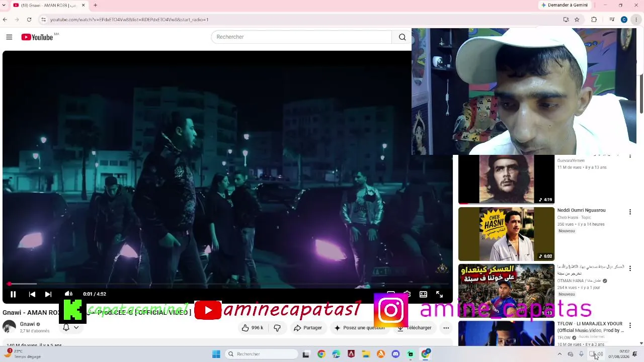Open Neddi Oumri Nguasrou video title
Image resolution: width=644 pixels, height=362 pixels.
(581, 211)
